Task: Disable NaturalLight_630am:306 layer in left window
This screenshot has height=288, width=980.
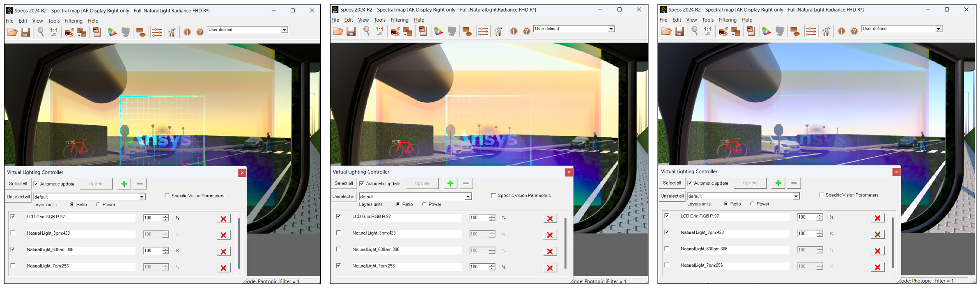Action: pyautogui.click(x=13, y=249)
